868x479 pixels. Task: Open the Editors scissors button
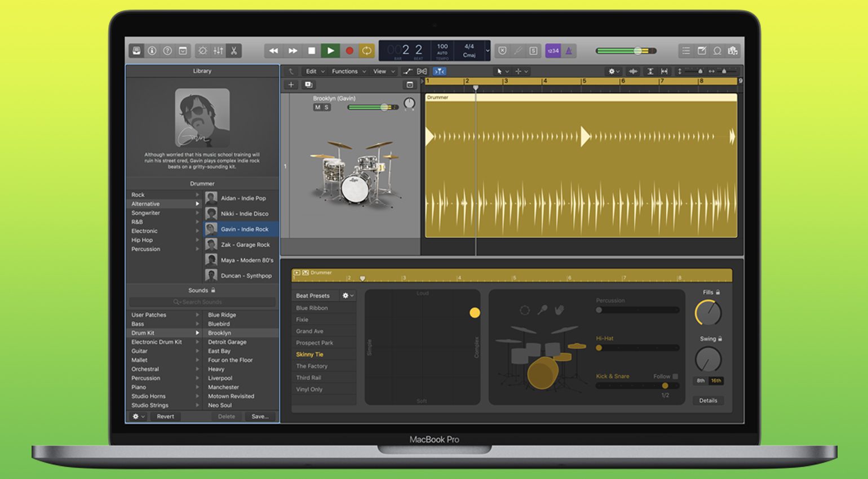pos(234,51)
